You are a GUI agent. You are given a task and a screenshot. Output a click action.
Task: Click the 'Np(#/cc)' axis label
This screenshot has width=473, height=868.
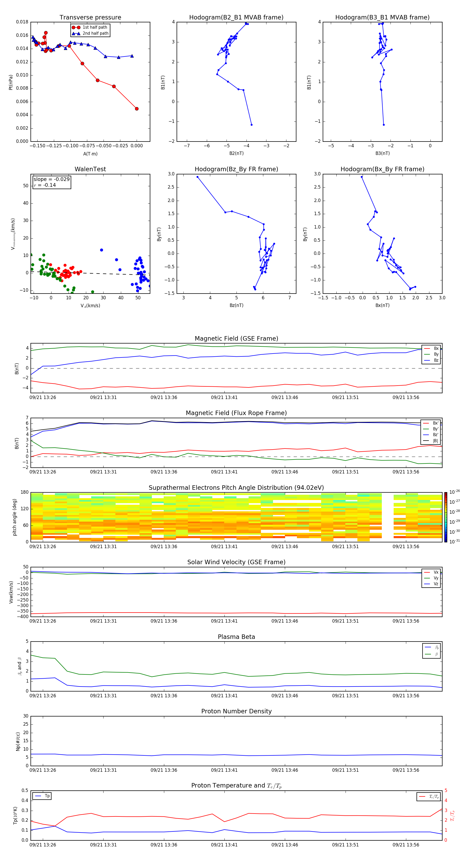(x=18, y=741)
